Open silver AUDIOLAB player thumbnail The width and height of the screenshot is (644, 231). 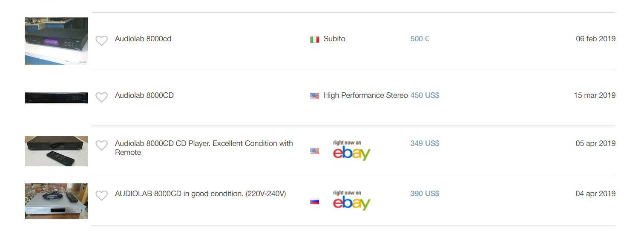click(56, 201)
